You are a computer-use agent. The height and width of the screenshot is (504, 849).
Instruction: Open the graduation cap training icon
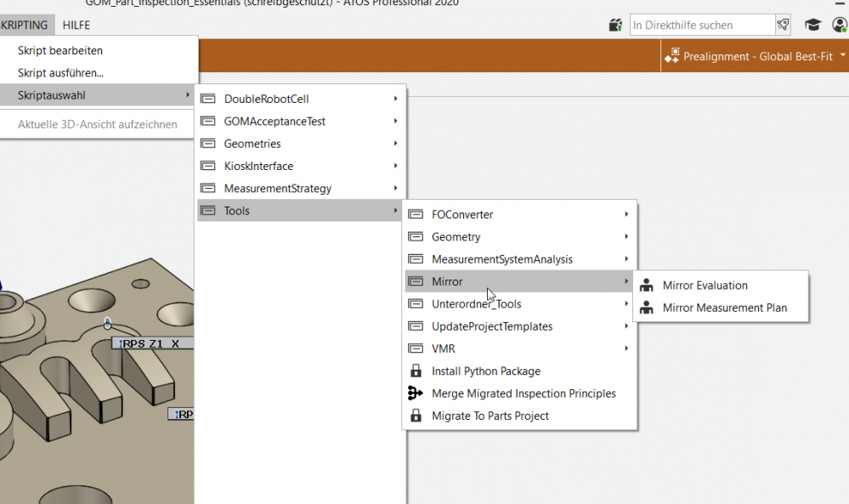812,25
